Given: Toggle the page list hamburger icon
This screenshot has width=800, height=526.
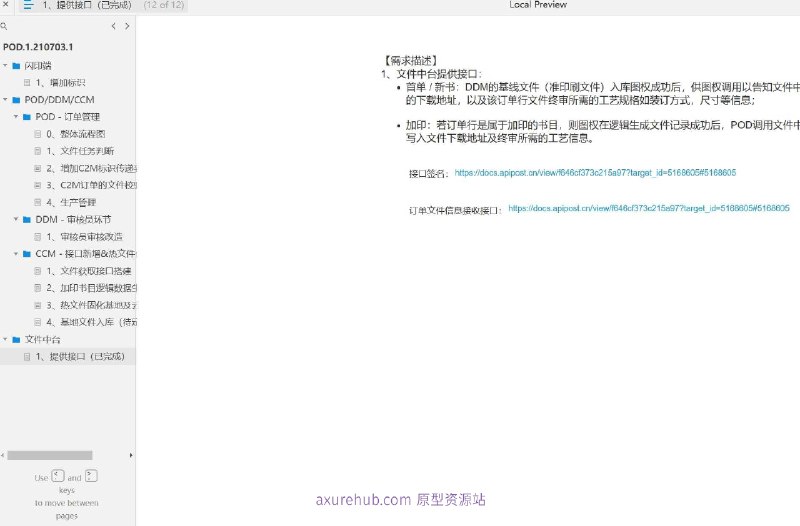Looking at the screenshot, I should [28, 5].
